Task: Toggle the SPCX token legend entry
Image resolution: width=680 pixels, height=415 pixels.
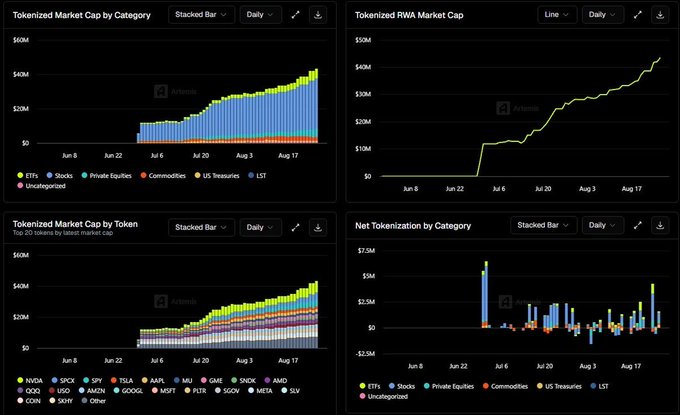Action: (x=63, y=380)
